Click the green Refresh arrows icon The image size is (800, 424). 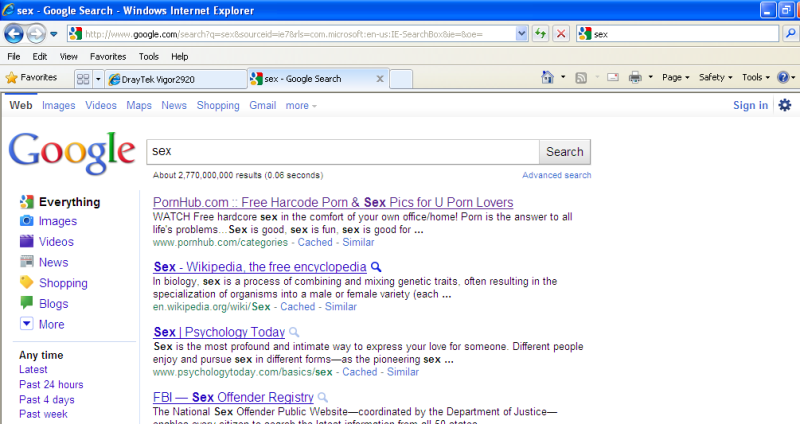point(540,34)
